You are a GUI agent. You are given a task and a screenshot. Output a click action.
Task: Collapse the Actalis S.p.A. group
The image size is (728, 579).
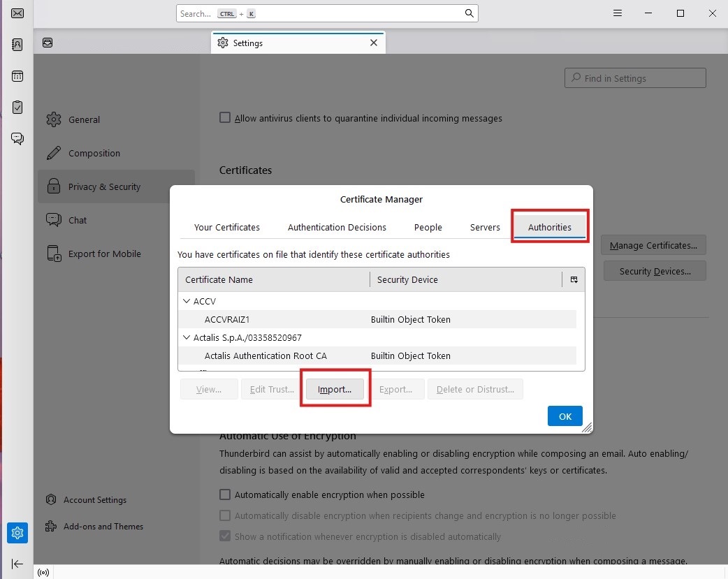coord(187,337)
